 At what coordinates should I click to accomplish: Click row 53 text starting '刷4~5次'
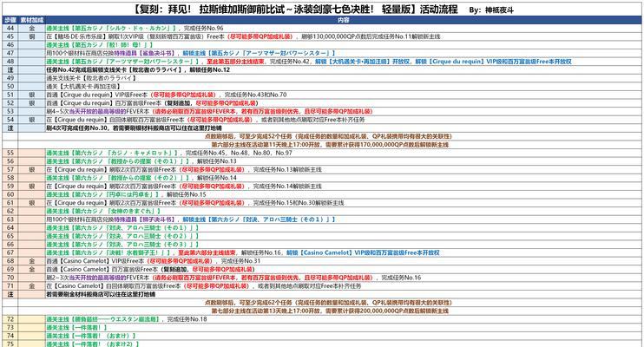[209, 111]
